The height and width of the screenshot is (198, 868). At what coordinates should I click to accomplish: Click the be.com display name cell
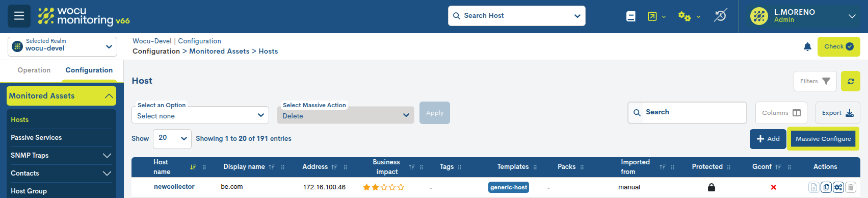232,187
